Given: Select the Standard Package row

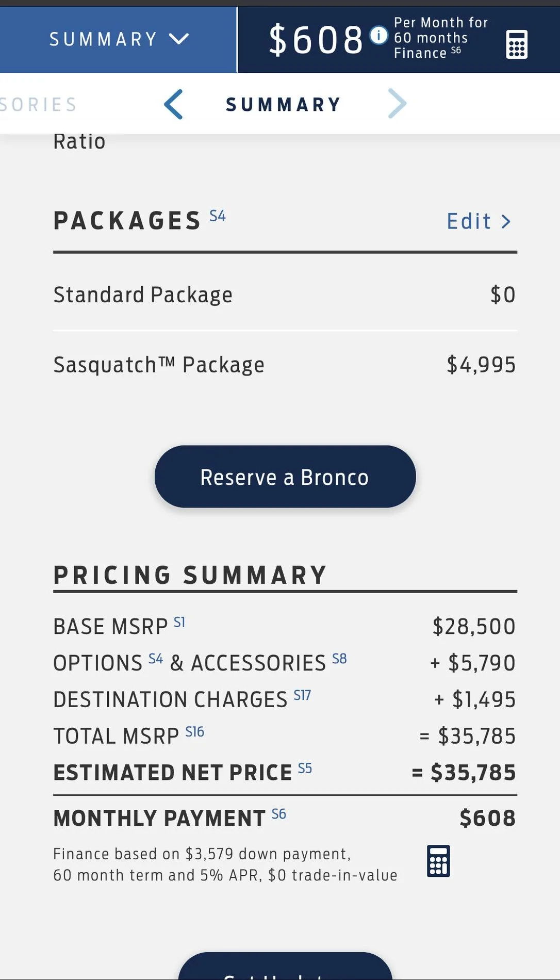Looking at the screenshot, I should (285, 295).
